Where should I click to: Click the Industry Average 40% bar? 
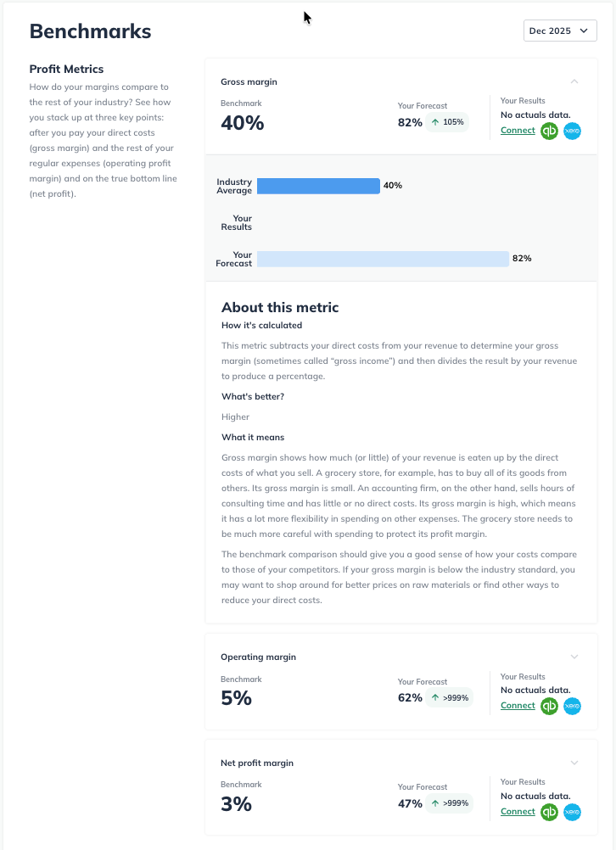click(x=318, y=186)
